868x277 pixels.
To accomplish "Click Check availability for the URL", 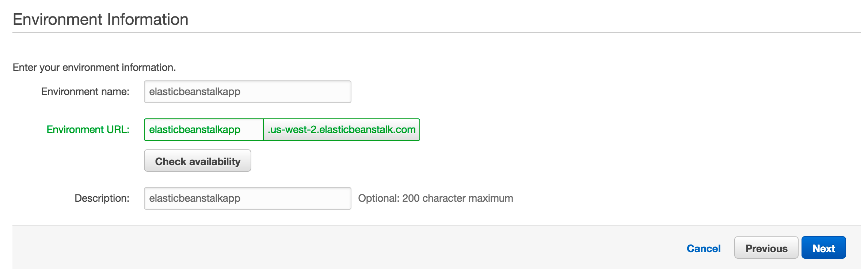I will tap(197, 160).
